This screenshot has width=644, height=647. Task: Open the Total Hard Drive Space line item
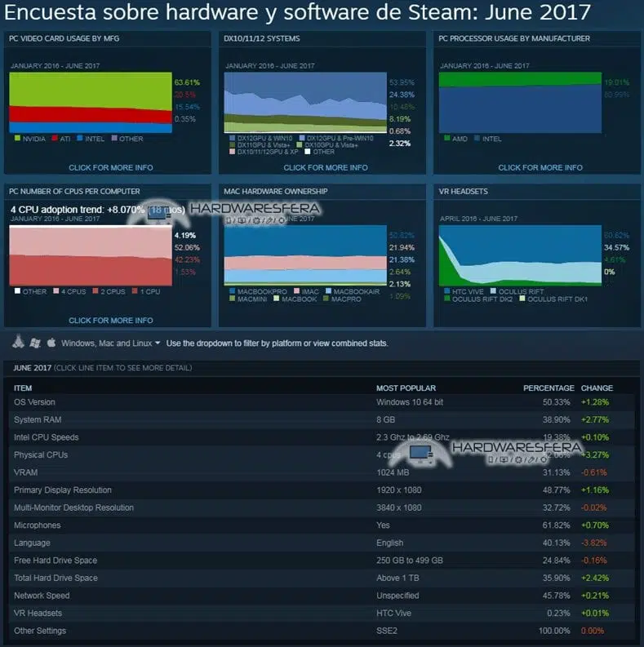321,578
